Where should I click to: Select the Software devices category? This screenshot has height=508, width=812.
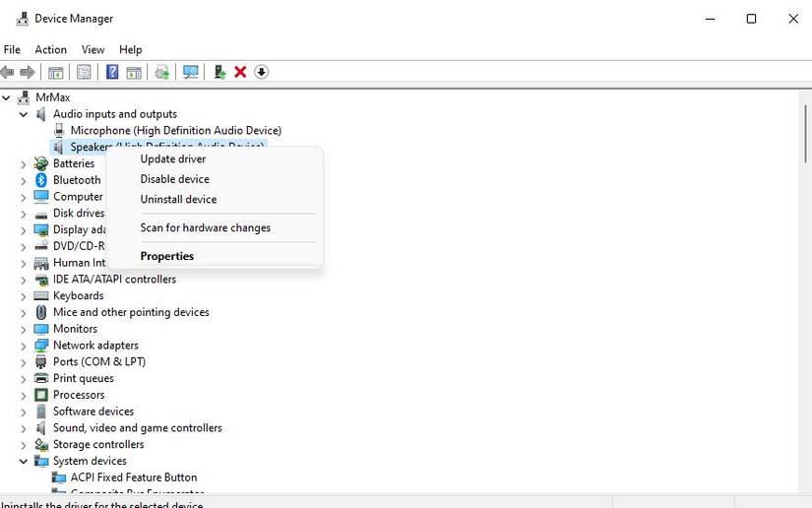click(94, 412)
